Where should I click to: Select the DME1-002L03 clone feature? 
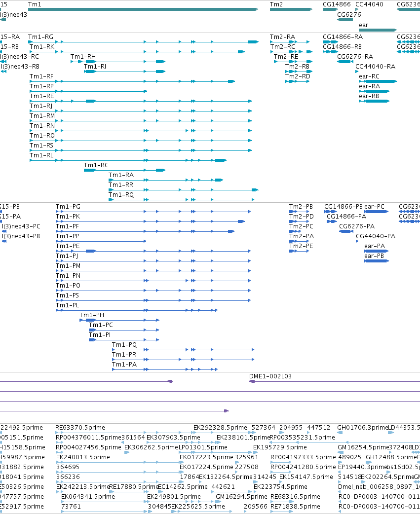coord(335,382)
